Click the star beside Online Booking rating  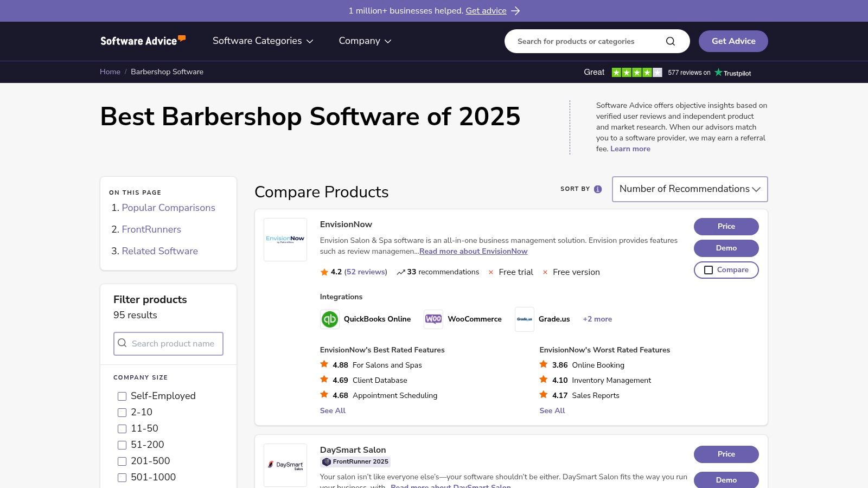tap(544, 364)
